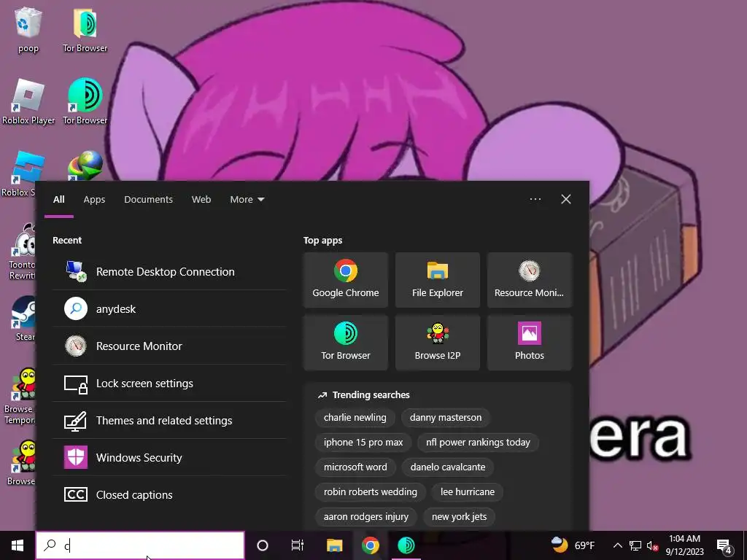
Task: Search trending topic new york jets
Action: pos(459,517)
